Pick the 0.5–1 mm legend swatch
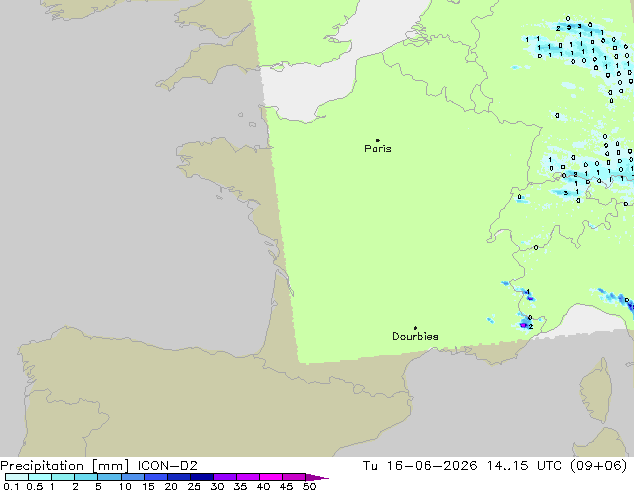The image size is (634, 490). 40,477
